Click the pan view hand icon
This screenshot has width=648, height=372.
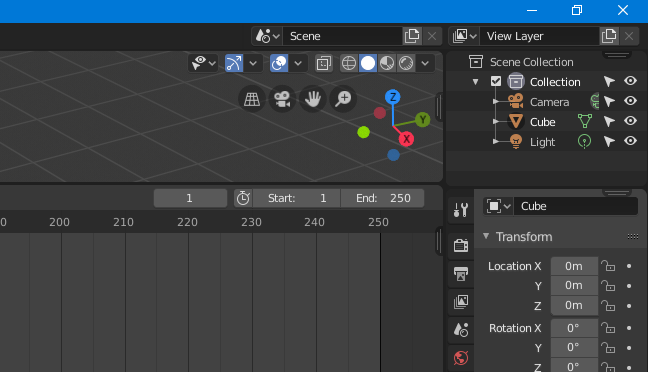pos(313,99)
